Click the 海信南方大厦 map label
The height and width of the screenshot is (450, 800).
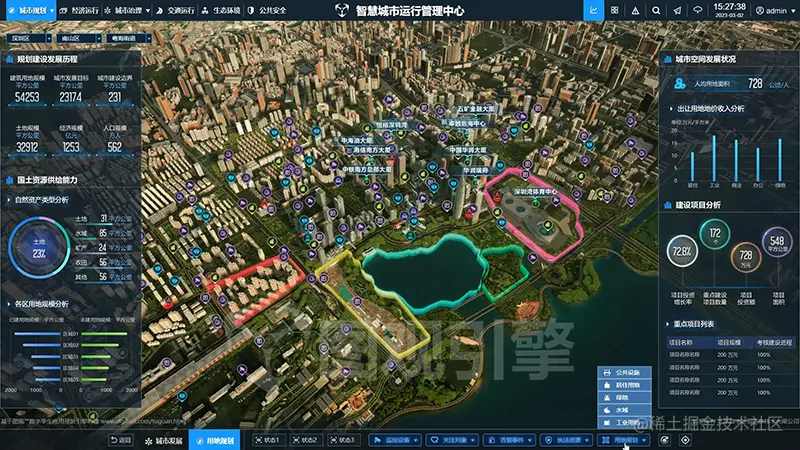[372, 150]
